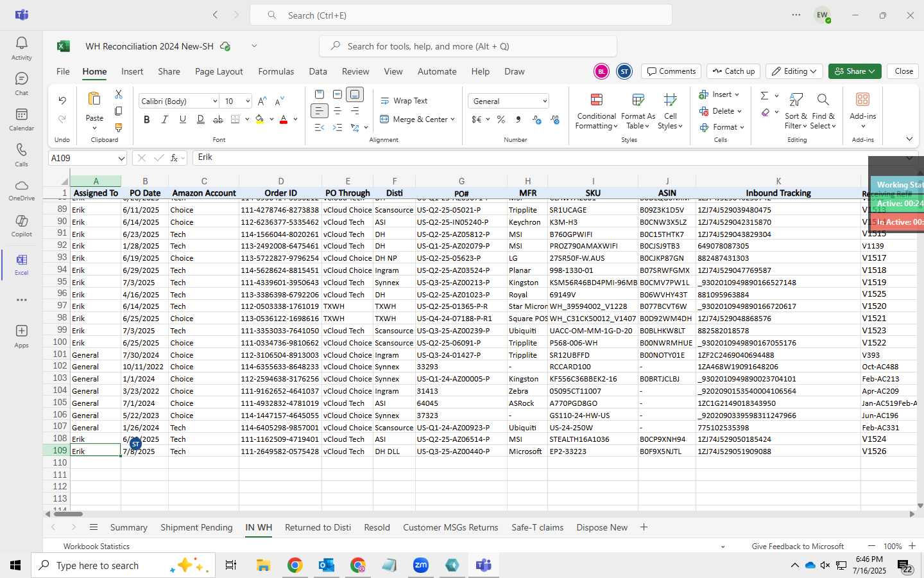Screen dimensions: 924x578
Task: Click the green Share button
Action: (854, 71)
